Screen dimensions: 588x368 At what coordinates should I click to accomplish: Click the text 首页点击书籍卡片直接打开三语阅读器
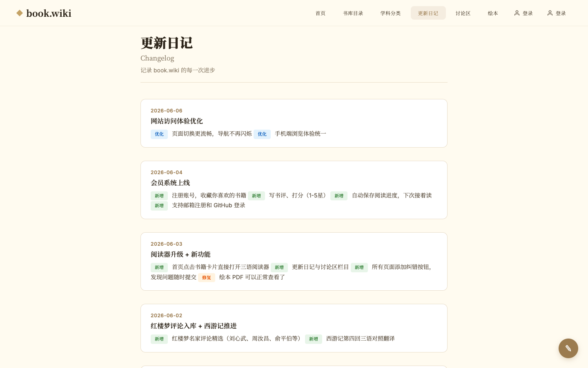point(220,267)
